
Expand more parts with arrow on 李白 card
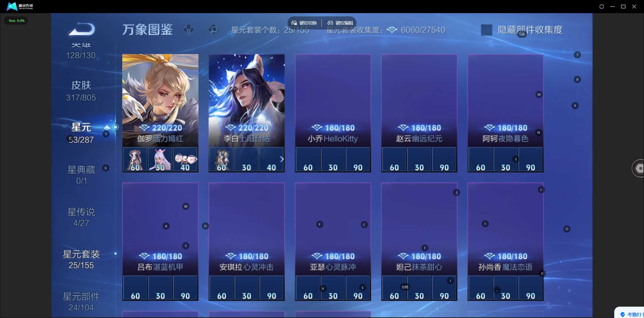282,159
